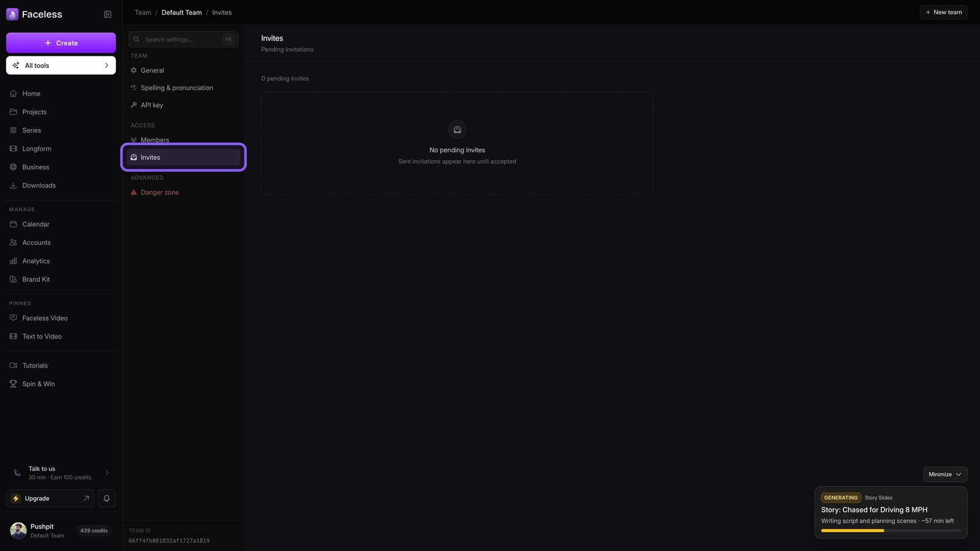Click the Tutorials camera icon
This screenshot has width=980, height=551.
click(x=13, y=365)
